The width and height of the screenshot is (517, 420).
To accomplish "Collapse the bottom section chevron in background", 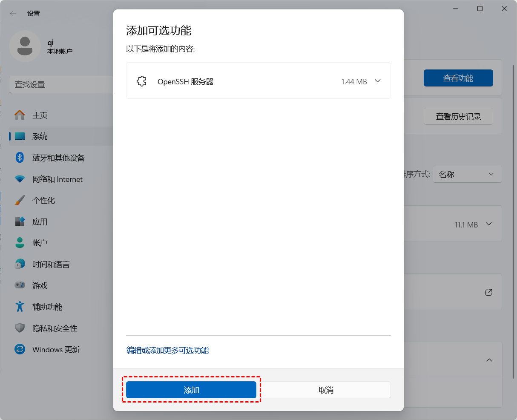I will tap(489, 360).
